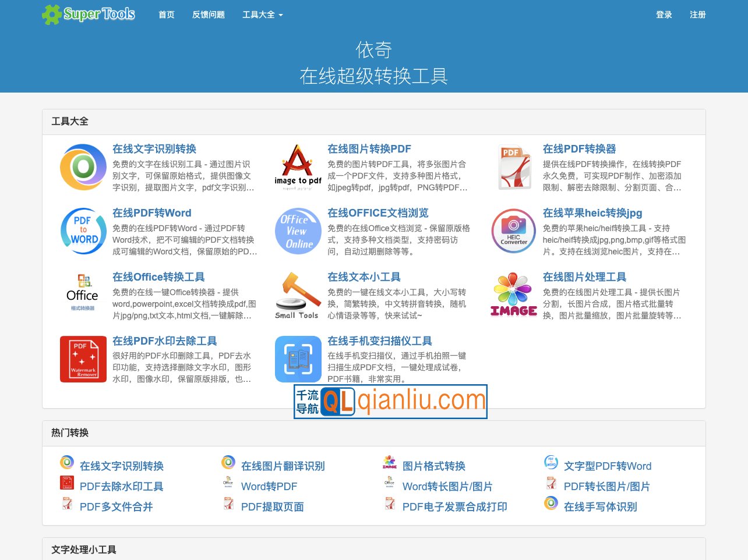The height and width of the screenshot is (560, 748).
Task: Open the 在线手机变扫描仪 blue scanner icon
Action: [298, 359]
